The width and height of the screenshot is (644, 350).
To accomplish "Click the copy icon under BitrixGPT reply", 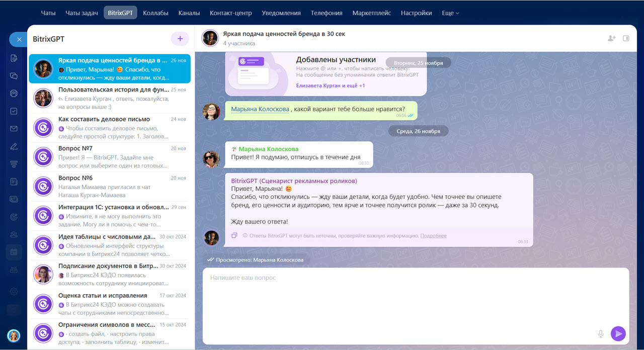I will point(234,236).
